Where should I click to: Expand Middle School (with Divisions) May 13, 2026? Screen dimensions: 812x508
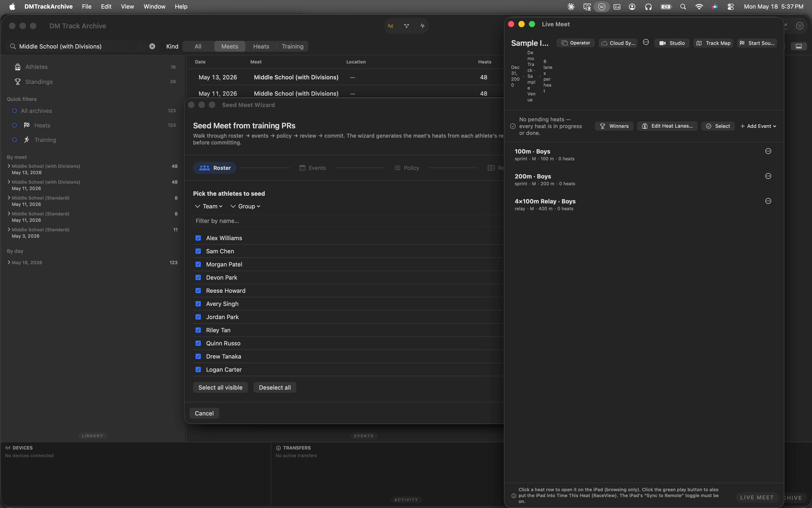click(x=9, y=166)
